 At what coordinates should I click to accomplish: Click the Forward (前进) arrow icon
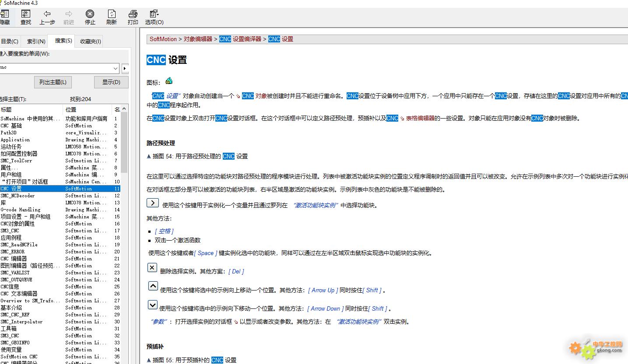pyautogui.click(x=69, y=14)
